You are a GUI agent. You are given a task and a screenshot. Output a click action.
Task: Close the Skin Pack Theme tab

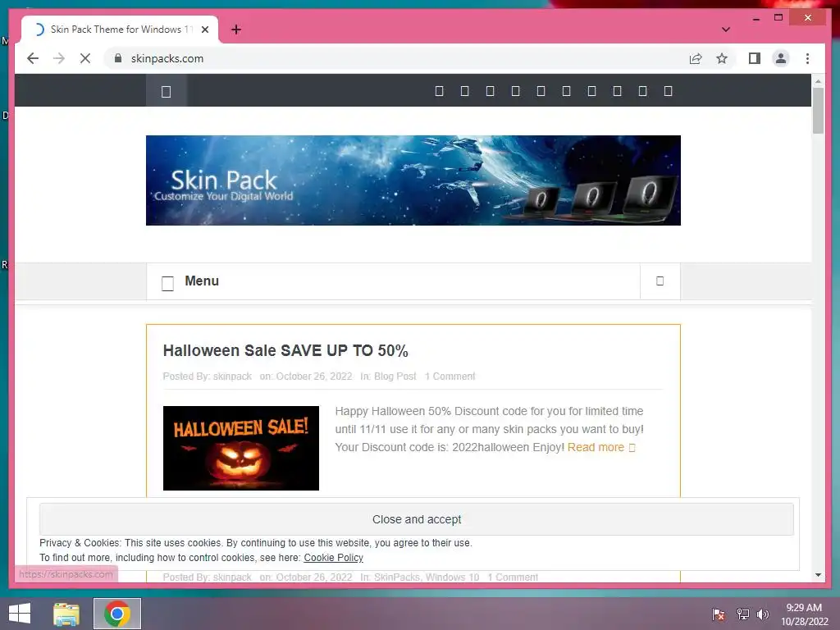204,30
